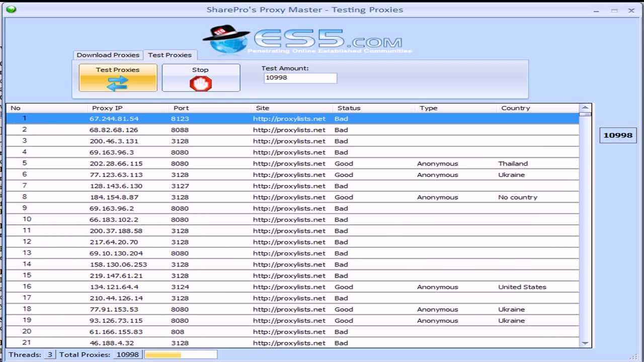Select proxy row 200.37.188.58
Viewport: 644px width, 362px height.
(x=292, y=231)
